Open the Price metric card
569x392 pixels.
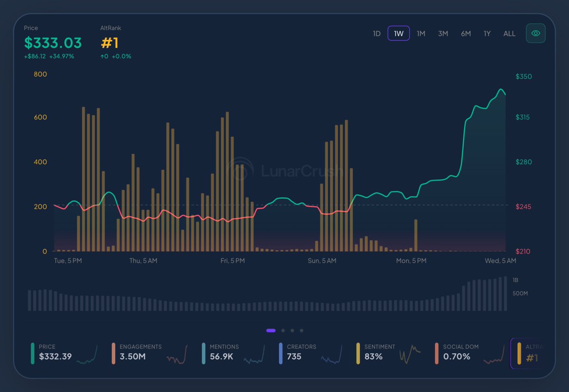[x=64, y=353]
